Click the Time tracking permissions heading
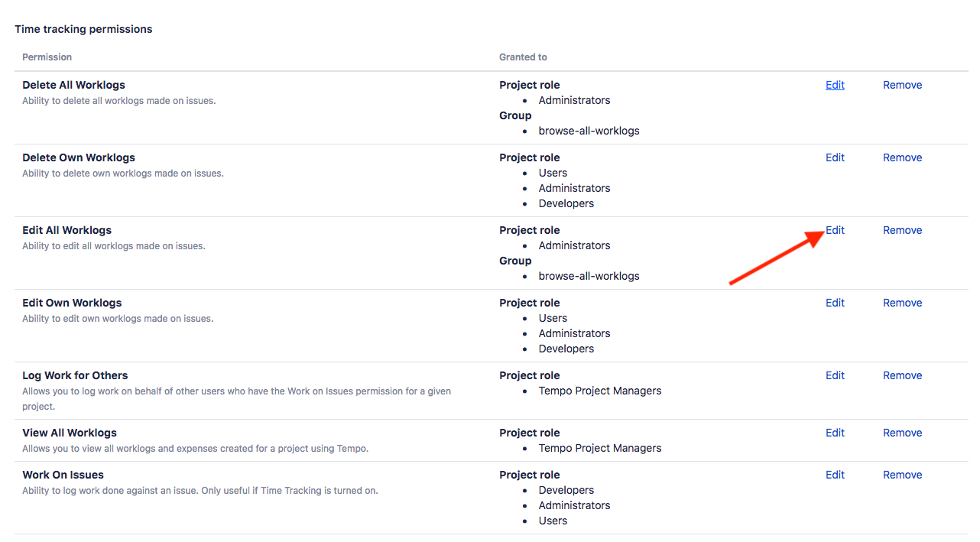The image size is (980, 542). 83,29
